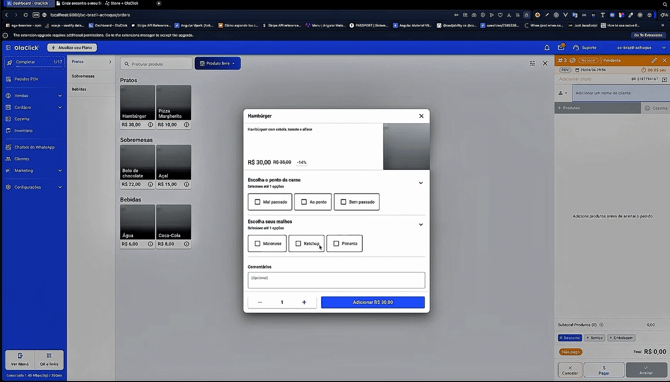Show info for Açaí R$ 15,00
Image resolution: width=670 pixels, height=382 pixels.
pyautogui.click(x=187, y=185)
